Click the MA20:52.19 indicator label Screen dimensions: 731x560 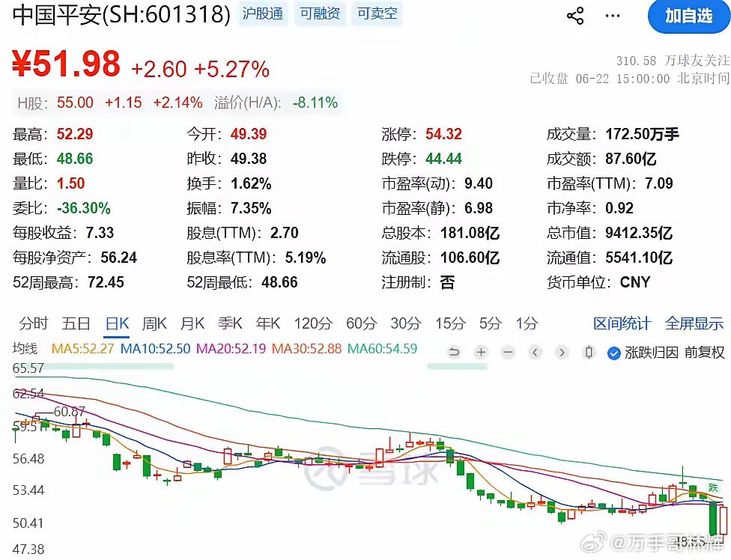(x=231, y=348)
